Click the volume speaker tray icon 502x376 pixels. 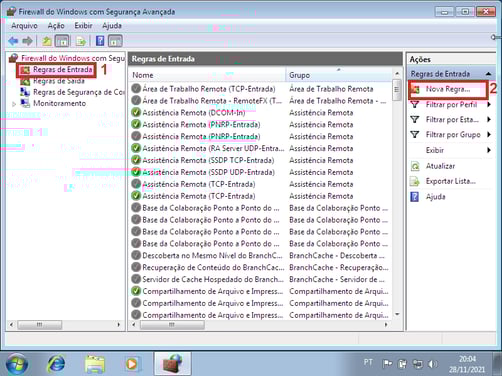coord(432,364)
